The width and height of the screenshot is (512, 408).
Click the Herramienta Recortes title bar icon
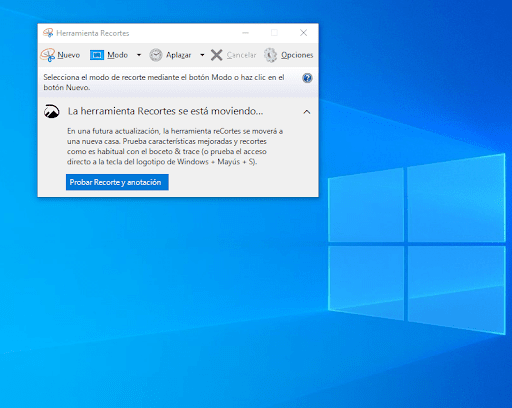(x=48, y=33)
